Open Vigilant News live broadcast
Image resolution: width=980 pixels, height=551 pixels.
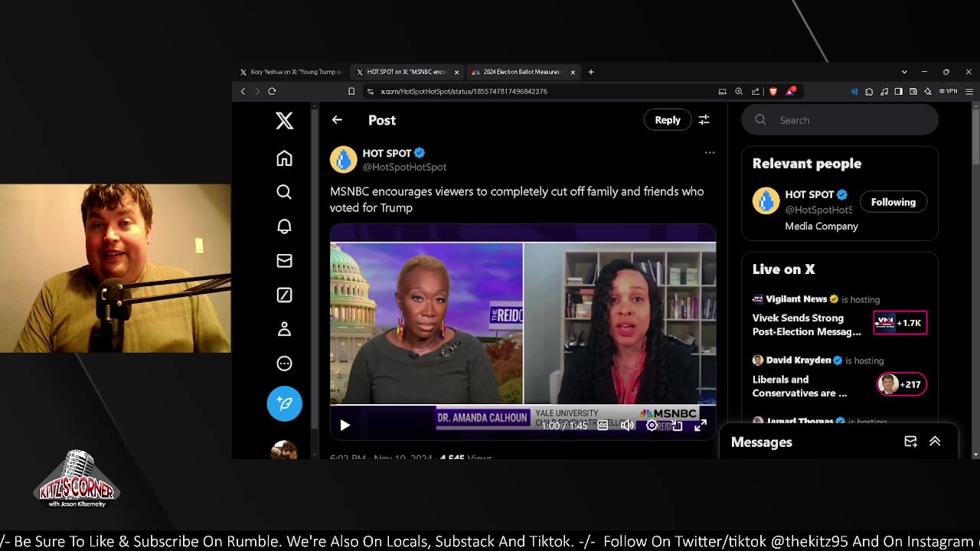tap(806, 324)
